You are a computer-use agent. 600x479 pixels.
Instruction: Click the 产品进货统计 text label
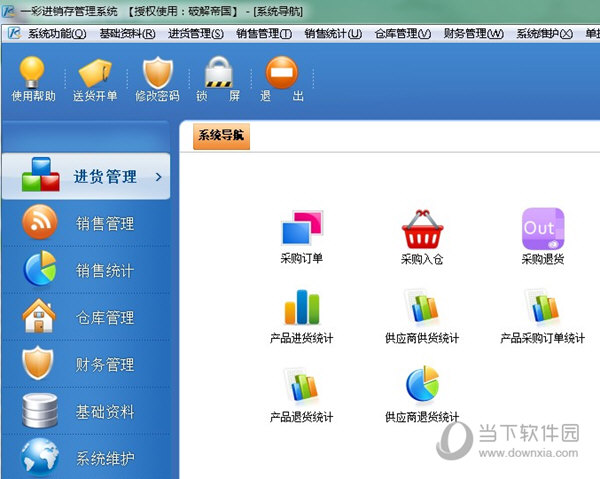[x=302, y=338]
